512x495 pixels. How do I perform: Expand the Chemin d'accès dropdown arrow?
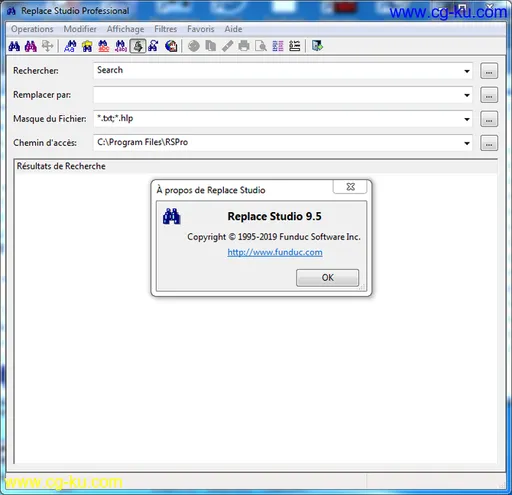coord(467,143)
